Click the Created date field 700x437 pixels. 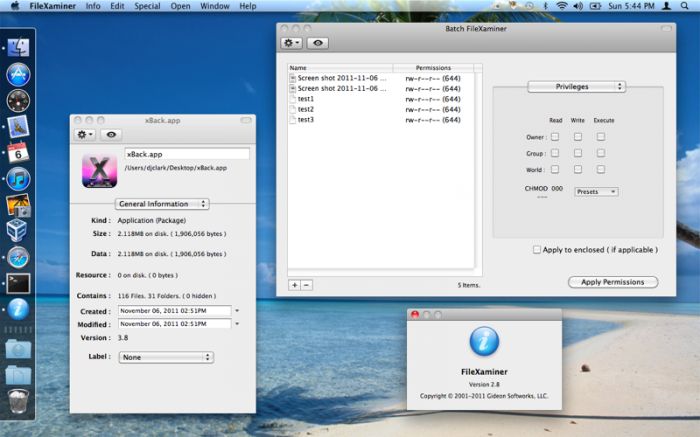pyautogui.click(x=175, y=311)
